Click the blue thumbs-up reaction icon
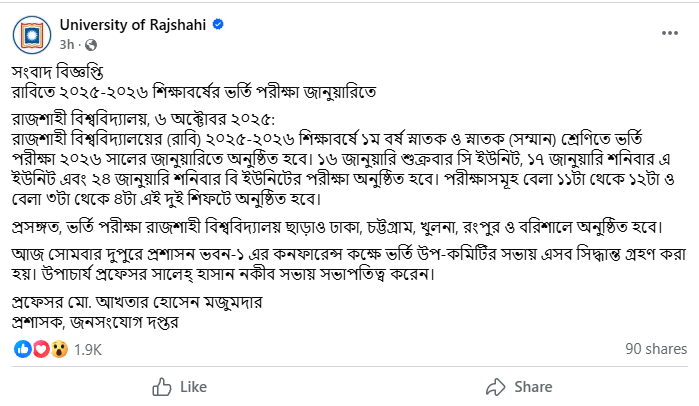 pos(23,350)
